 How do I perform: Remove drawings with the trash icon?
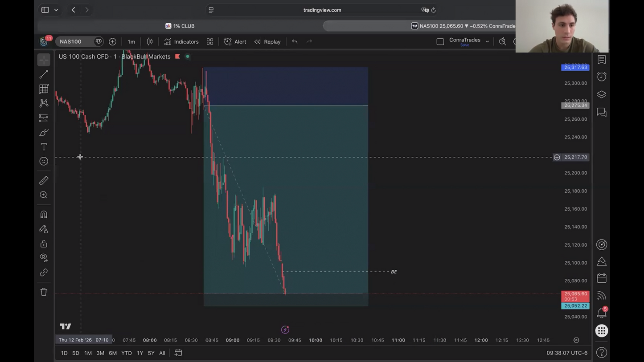pos(44,292)
